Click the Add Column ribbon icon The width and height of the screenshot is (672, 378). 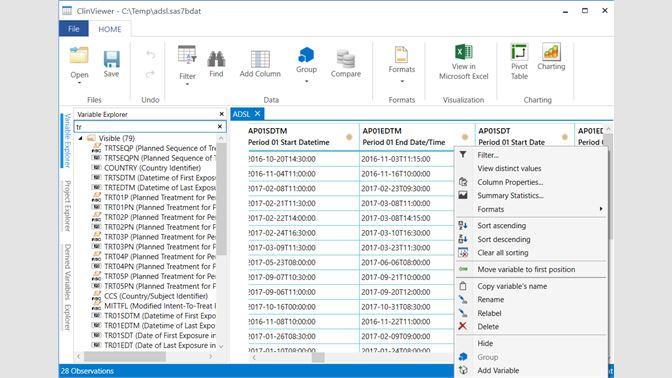click(x=260, y=59)
